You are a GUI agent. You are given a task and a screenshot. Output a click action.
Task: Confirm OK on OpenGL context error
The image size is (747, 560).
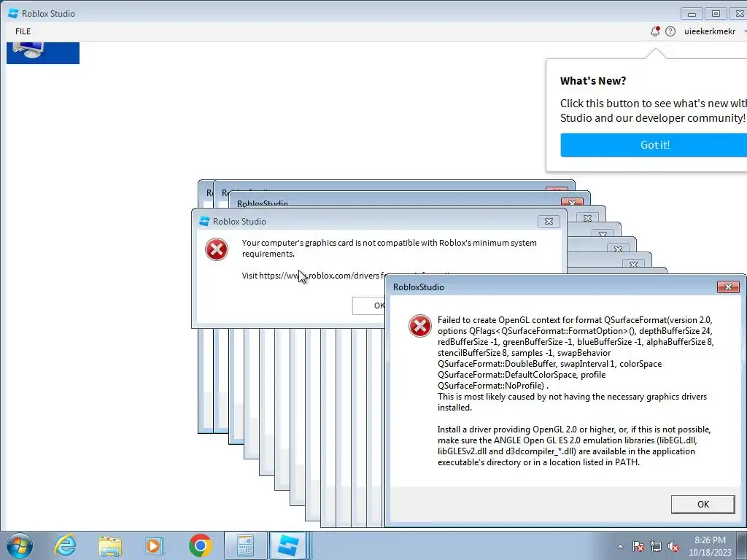(703, 505)
